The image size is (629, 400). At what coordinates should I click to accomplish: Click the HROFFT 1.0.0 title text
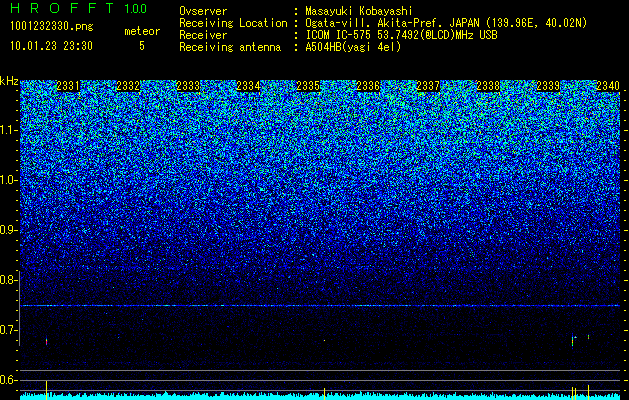coord(79,8)
